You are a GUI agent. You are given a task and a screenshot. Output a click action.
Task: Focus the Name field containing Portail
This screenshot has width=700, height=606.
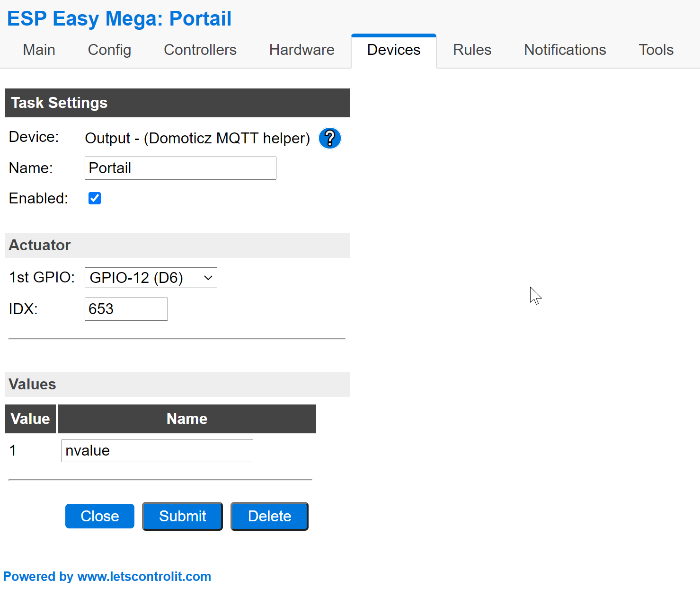(x=180, y=168)
